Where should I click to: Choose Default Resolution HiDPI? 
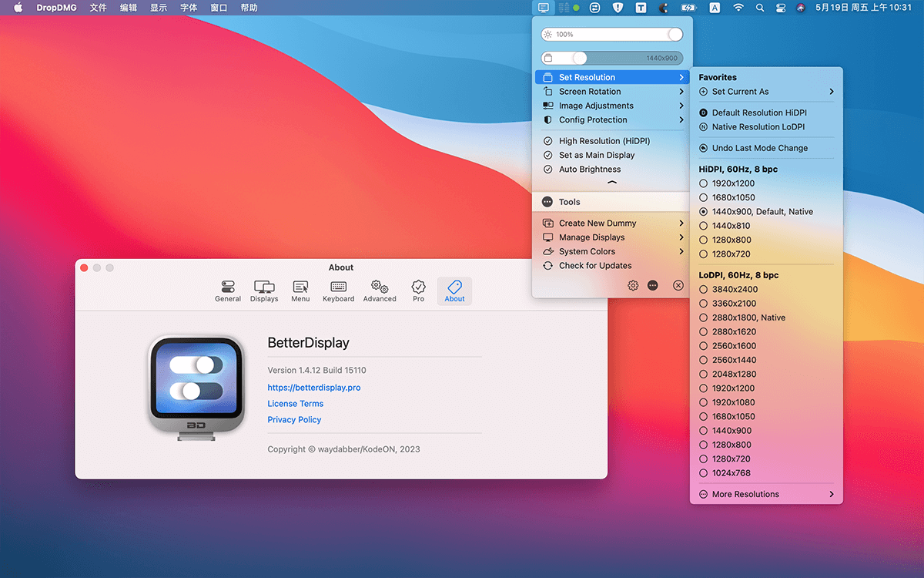752,113
